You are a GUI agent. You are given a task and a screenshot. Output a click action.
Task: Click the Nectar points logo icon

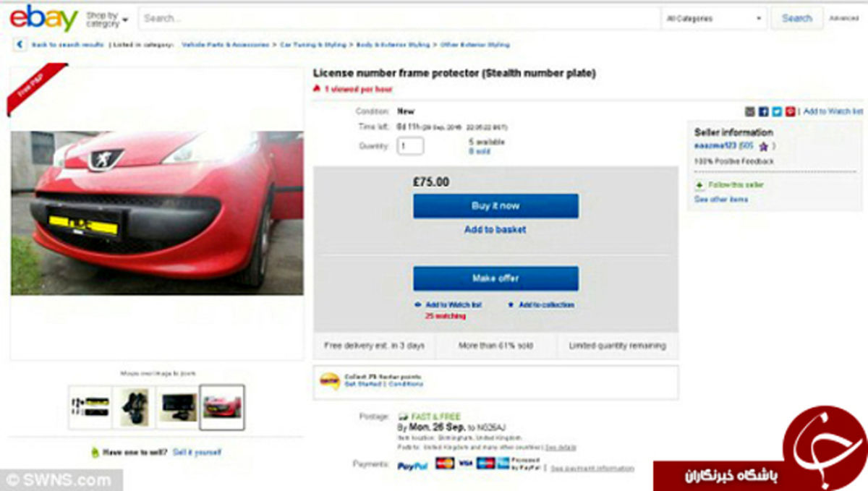(x=330, y=381)
